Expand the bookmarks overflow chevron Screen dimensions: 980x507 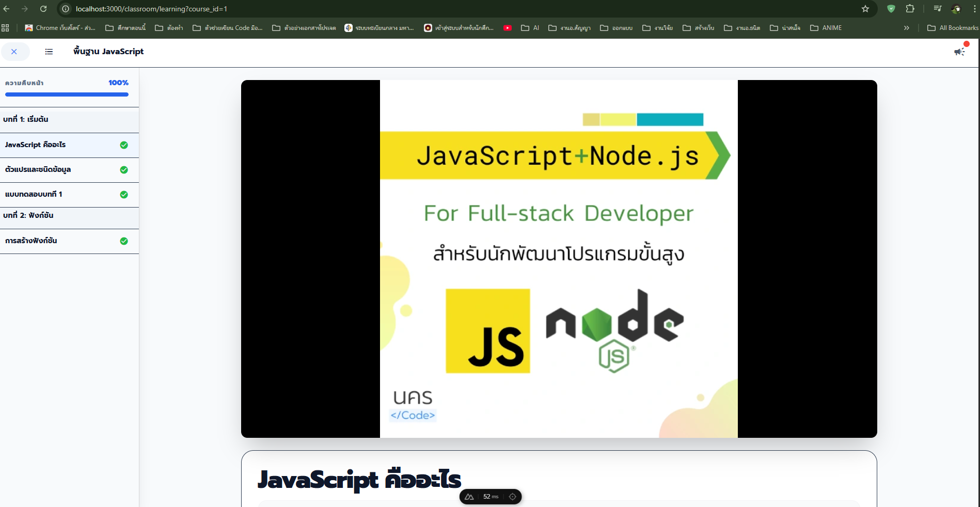click(906, 28)
